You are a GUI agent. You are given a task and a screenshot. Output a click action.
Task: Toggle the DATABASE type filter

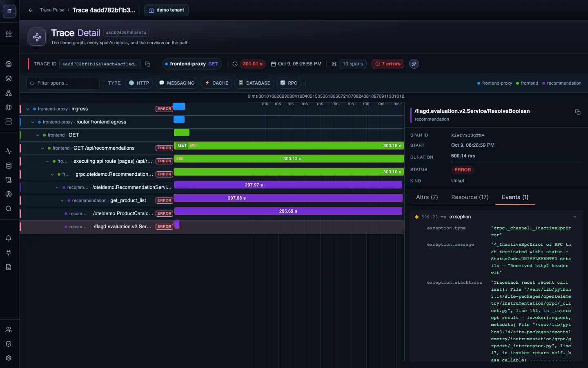coord(254,83)
